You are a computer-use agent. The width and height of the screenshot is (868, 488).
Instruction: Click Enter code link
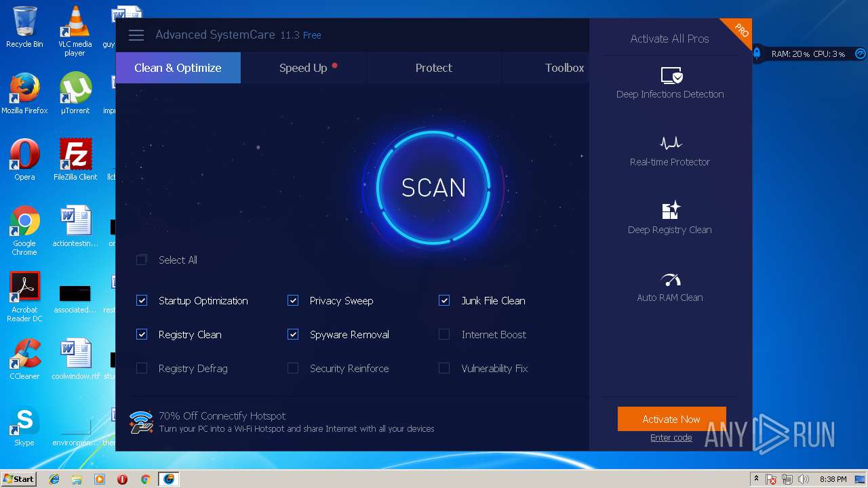click(x=671, y=438)
